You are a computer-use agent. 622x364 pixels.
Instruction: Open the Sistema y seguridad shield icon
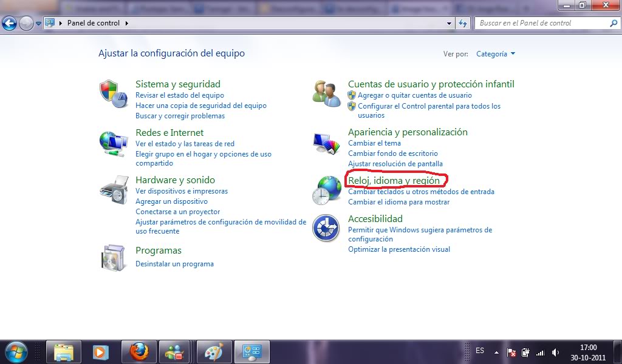point(114,94)
